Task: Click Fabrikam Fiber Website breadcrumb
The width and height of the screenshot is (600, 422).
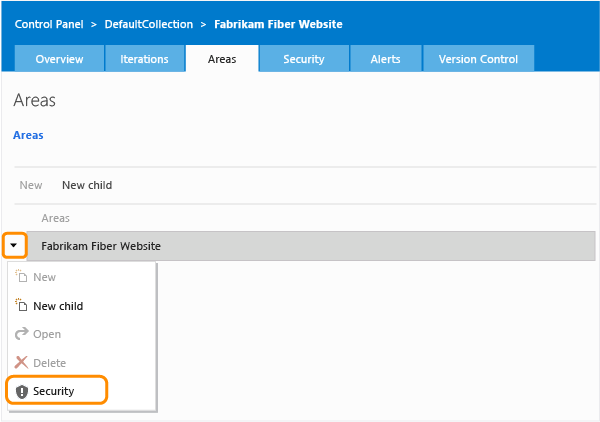Action: pyautogui.click(x=278, y=24)
